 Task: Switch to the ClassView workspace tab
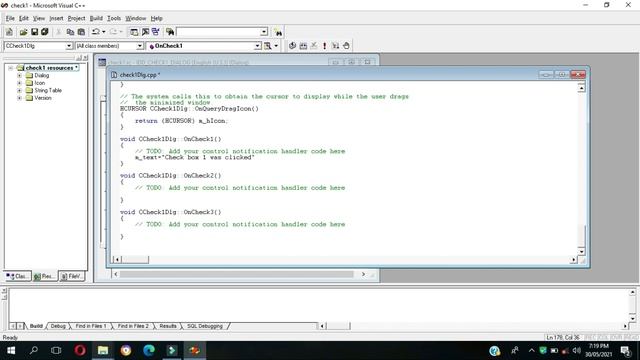coord(18,276)
